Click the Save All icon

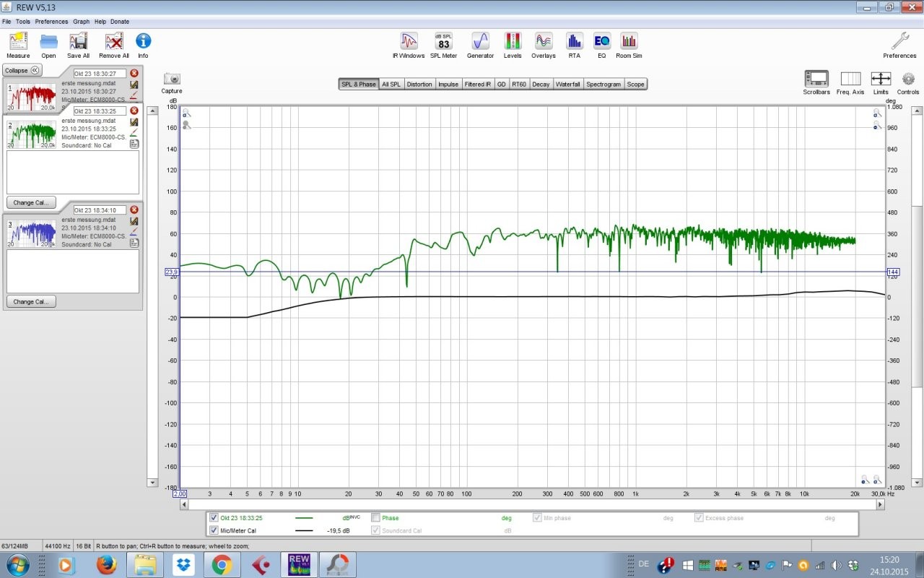78,45
